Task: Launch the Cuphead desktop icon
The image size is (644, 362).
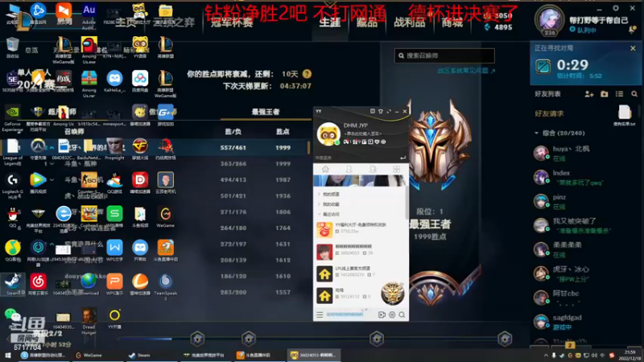Action: (89, 216)
